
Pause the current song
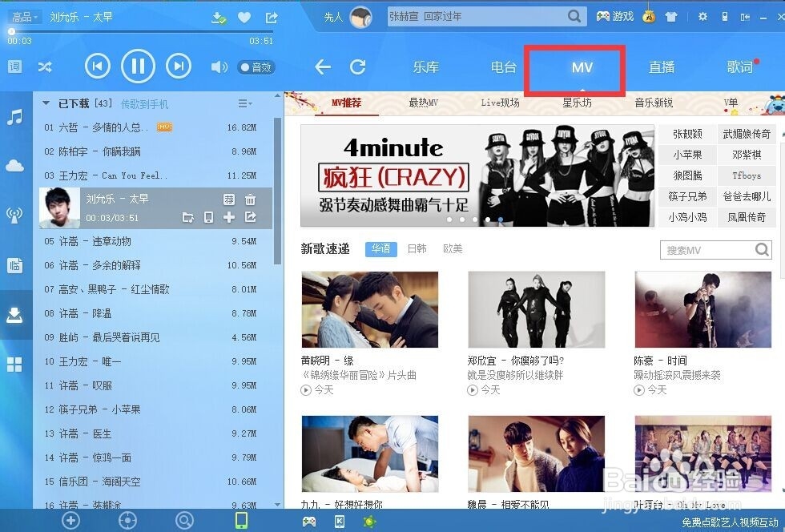click(138, 66)
